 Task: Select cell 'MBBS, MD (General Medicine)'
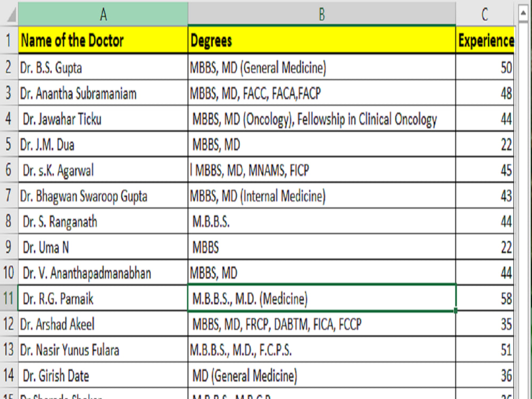click(322, 67)
